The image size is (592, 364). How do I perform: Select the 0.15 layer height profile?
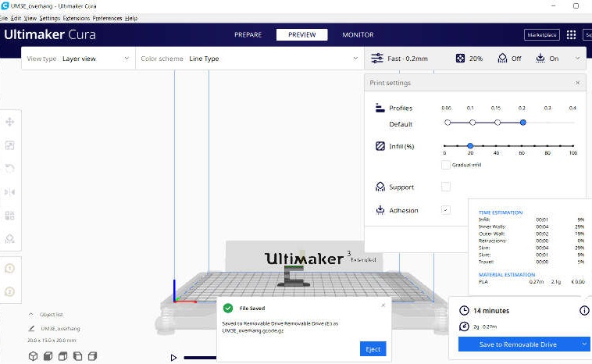(x=497, y=123)
